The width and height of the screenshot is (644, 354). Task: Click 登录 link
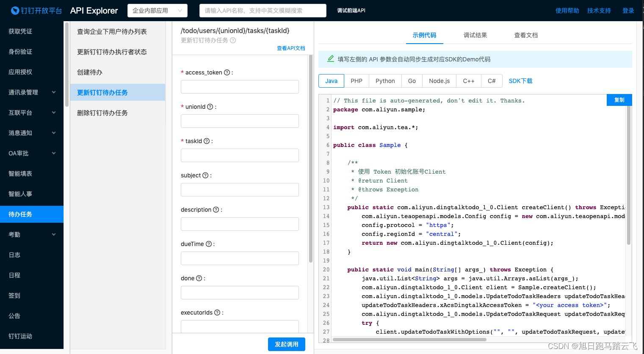click(x=628, y=11)
